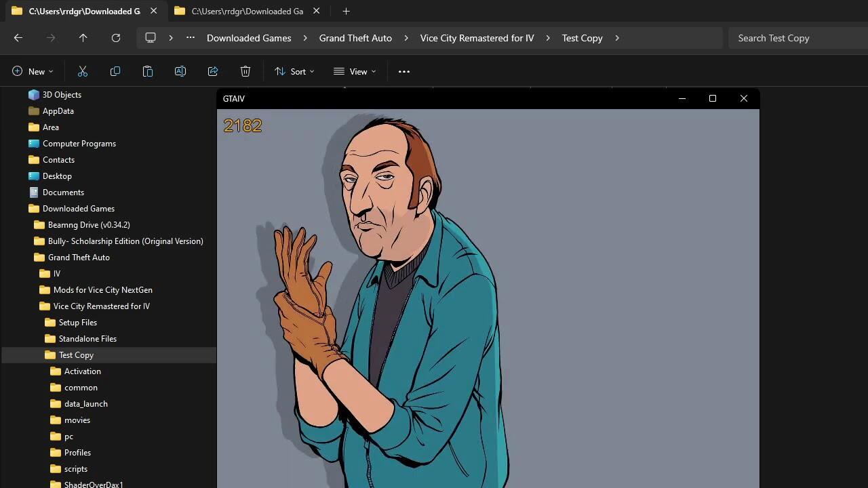This screenshot has width=868, height=488.
Task: Select the scripts folder in tree
Action: (x=75, y=468)
